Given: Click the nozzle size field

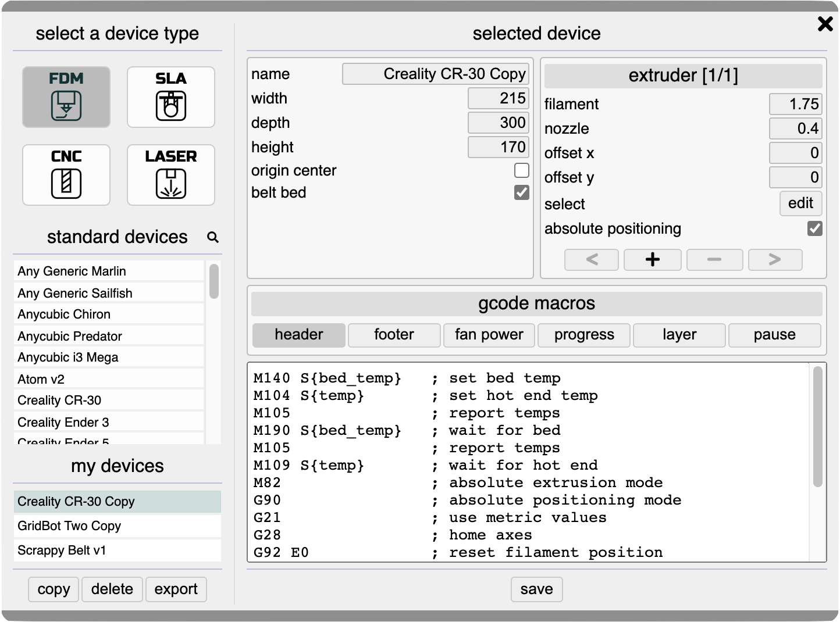Looking at the screenshot, I should pos(796,128).
